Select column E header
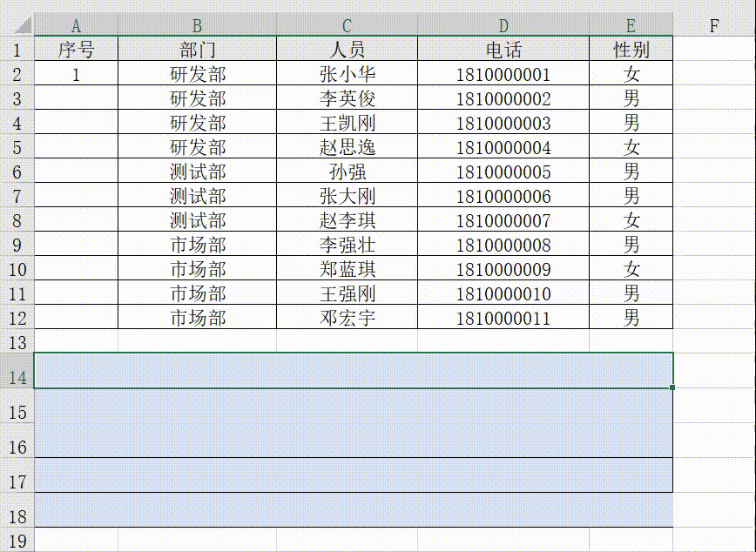The width and height of the screenshot is (756, 552). 631,25
